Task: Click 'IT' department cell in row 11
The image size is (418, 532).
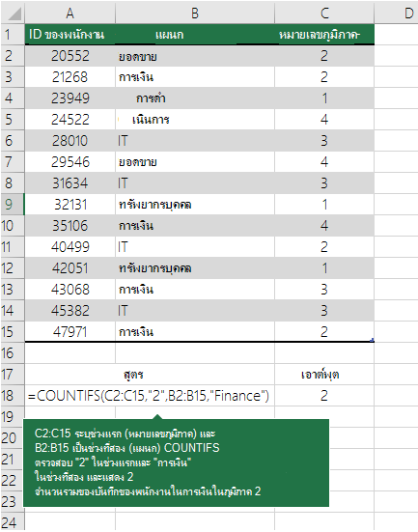Action: (x=195, y=246)
